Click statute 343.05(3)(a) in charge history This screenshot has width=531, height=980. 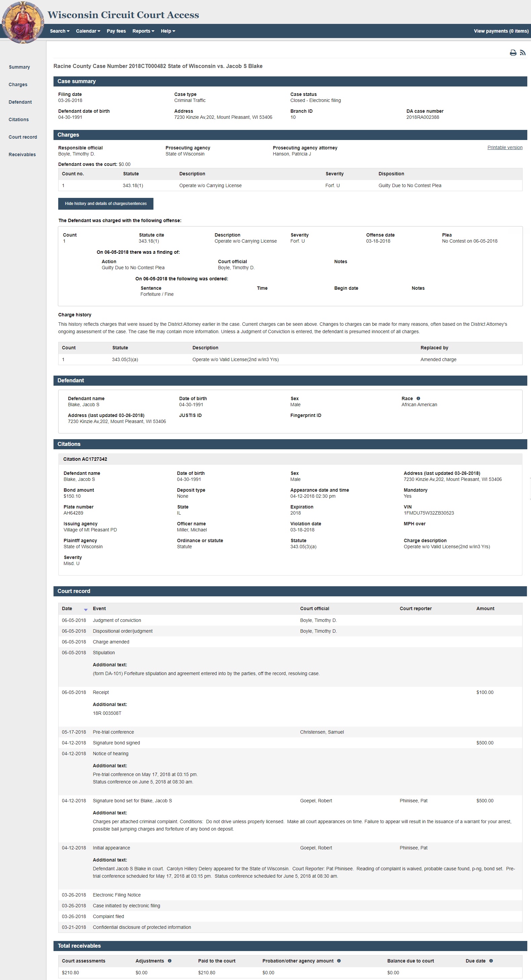125,359
